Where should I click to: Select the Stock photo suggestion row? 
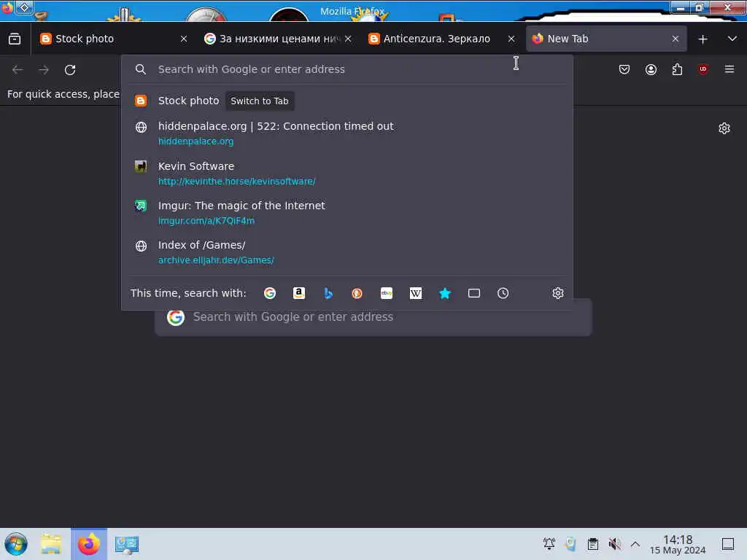tap(347, 101)
